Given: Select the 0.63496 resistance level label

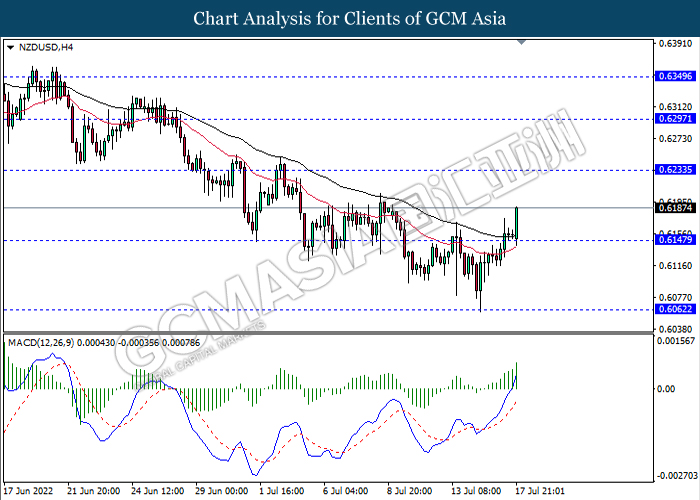Looking at the screenshot, I should click(x=675, y=76).
